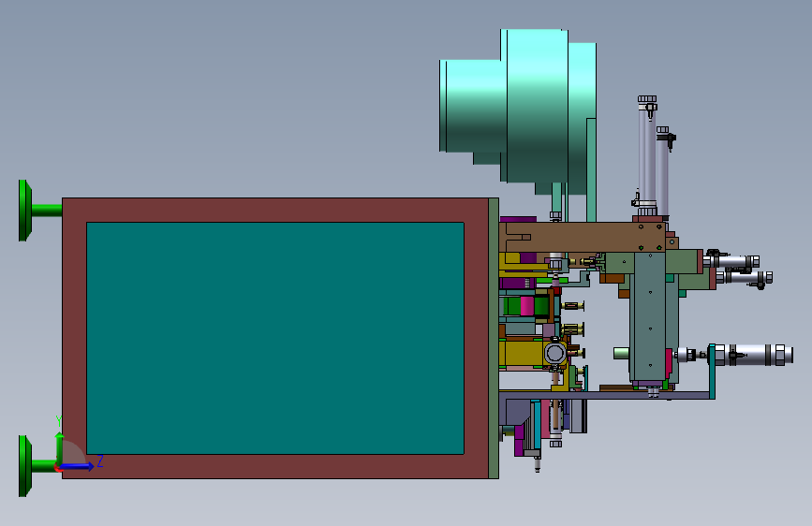The width and height of the screenshot is (812, 526).
Task: Click the green Y axis arrow of triad
Action: 60,447
